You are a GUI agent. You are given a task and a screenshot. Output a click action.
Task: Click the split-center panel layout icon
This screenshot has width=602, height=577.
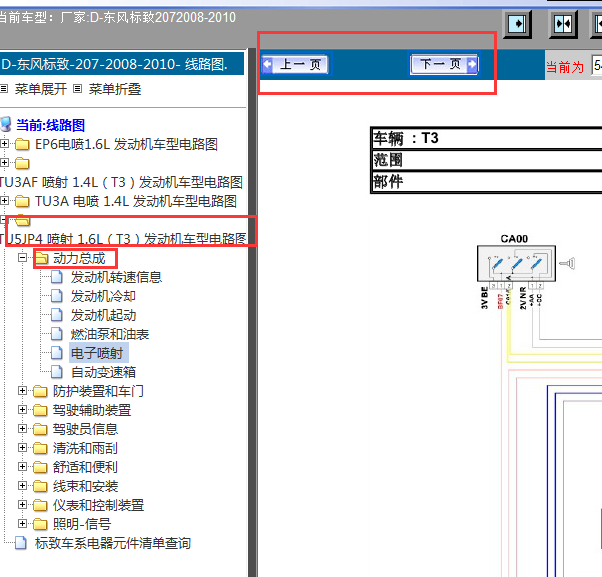click(563, 24)
